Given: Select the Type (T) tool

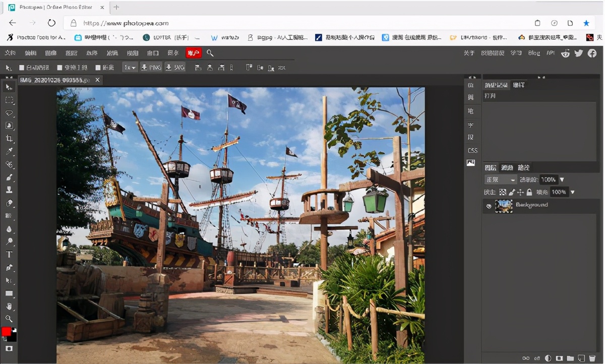Looking at the screenshot, I should [x=9, y=255].
